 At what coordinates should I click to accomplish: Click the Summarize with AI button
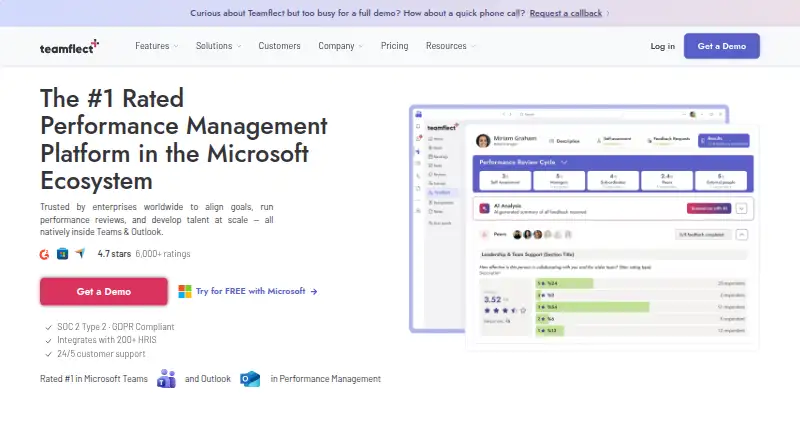click(709, 208)
